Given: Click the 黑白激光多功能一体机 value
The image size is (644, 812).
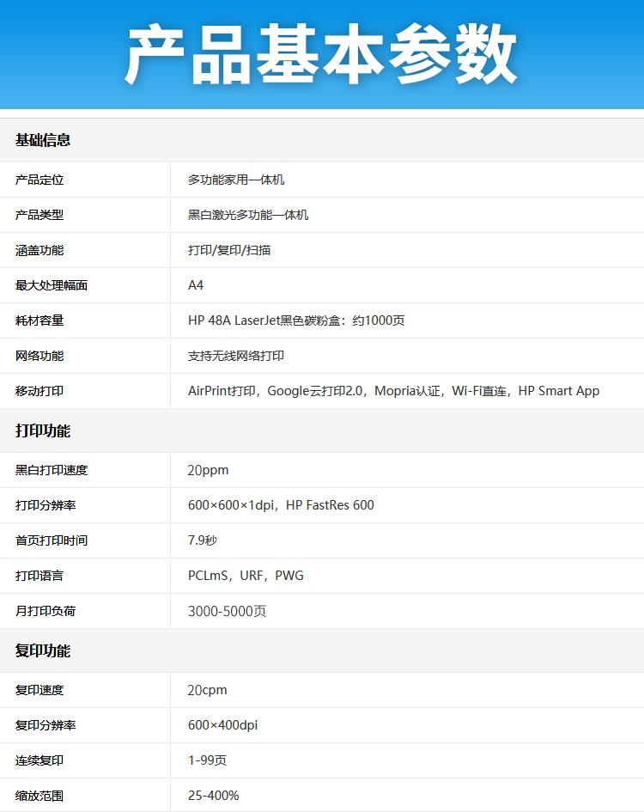Looking at the screenshot, I should [x=248, y=216].
